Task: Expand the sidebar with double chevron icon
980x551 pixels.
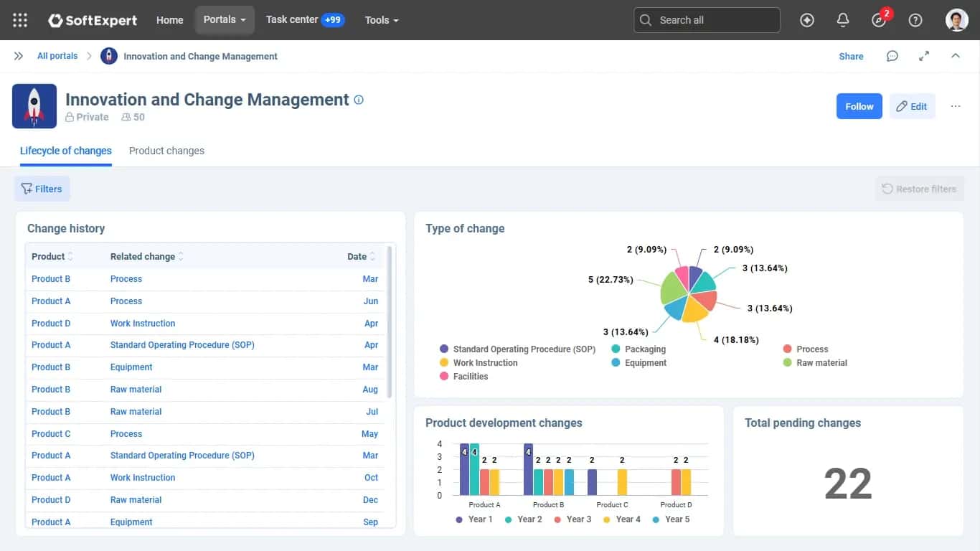Action: point(19,56)
